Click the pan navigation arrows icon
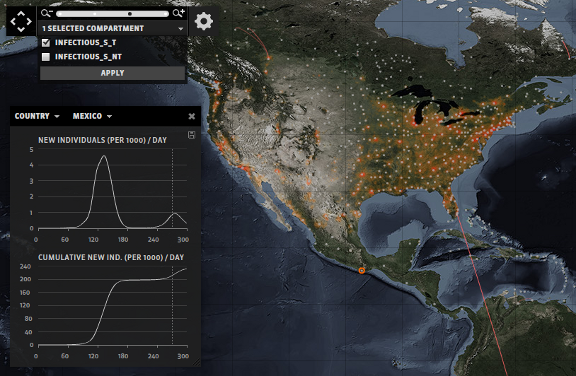Viewport: 576px width, 376px height. tap(21, 21)
